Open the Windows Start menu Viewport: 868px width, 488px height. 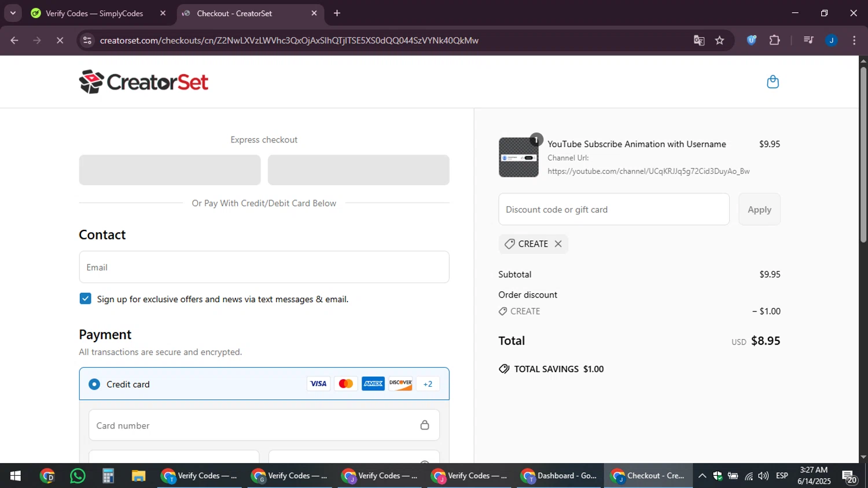click(x=16, y=476)
